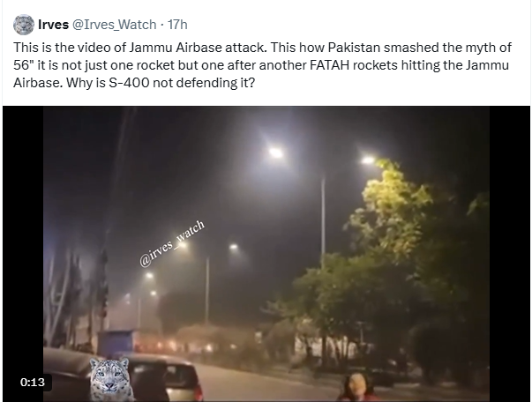Image resolution: width=532 pixels, height=402 pixels.
Task: Click the Irves display name
Action: click(x=53, y=25)
